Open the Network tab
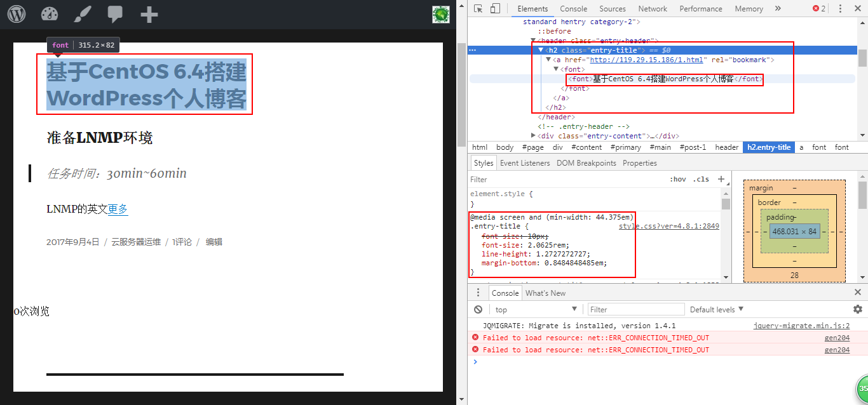 click(x=653, y=9)
